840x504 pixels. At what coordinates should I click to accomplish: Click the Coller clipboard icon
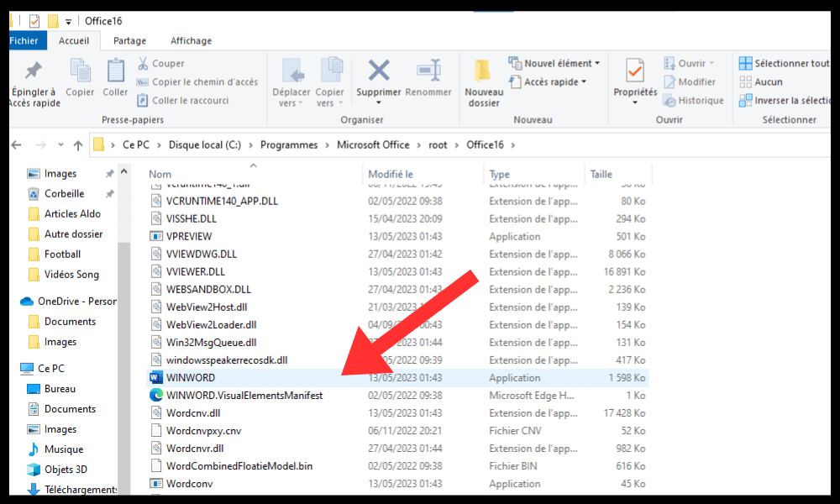coord(115,71)
